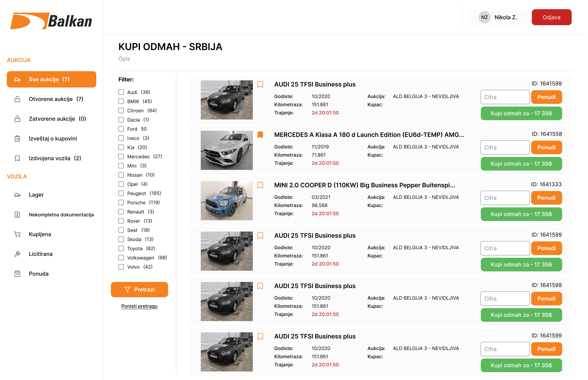
Task: Select the closed padlock icon for Zatvorene aukcije
Action: [x=17, y=119]
